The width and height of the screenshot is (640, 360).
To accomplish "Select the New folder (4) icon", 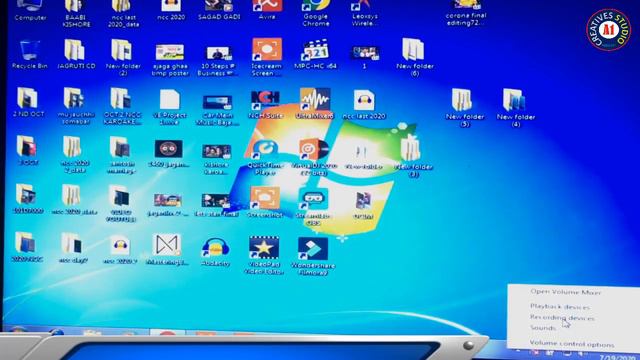I will click(x=515, y=108).
